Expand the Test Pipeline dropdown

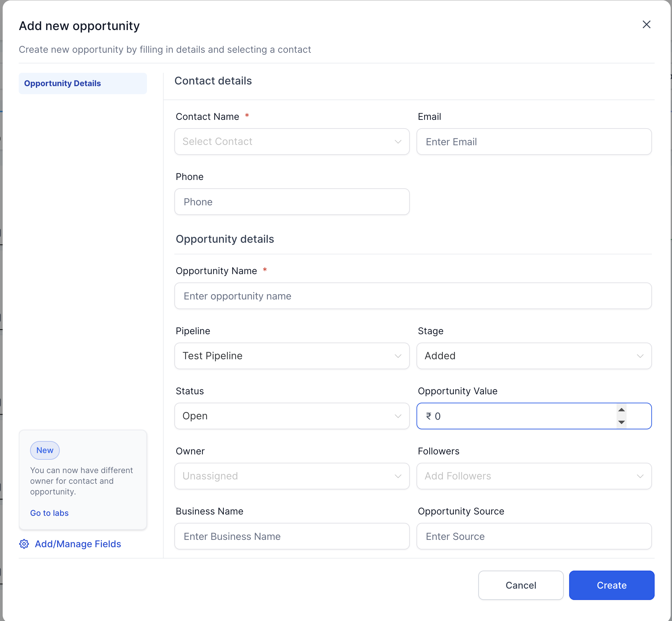(x=292, y=356)
